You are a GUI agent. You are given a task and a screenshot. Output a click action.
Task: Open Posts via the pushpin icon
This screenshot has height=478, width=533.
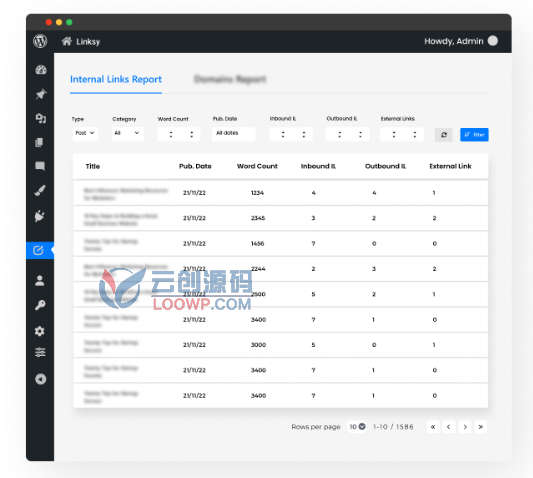[41, 94]
